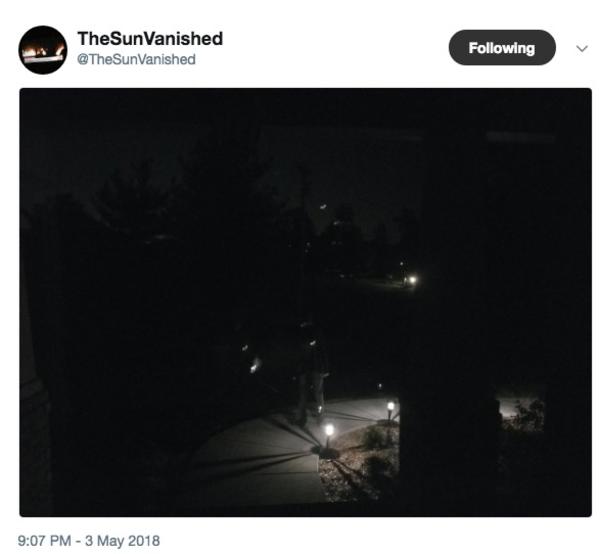This screenshot has width=600, height=554.
Task: Click the small lit opening at photo's right
Action: pos(521,414)
